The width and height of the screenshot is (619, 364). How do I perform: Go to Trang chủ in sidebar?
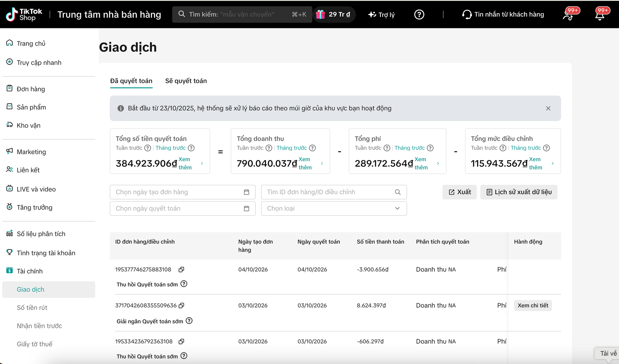point(31,43)
